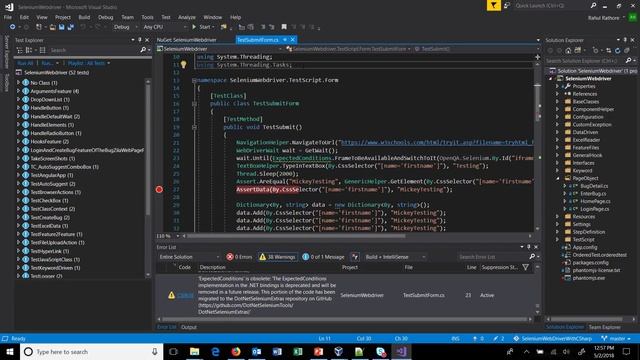Click the Search Solution Explorer field

pyautogui.click(x=585, y=60)
